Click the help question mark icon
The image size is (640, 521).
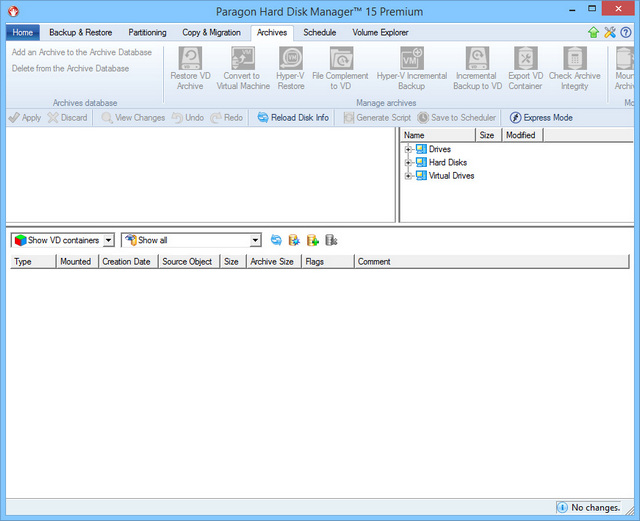tap(626, 33)
